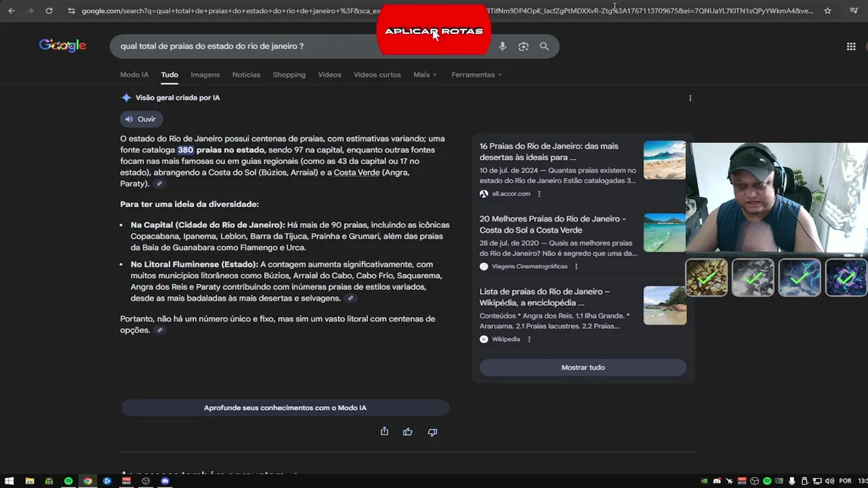
Task: Open Spotify from the taskbar
Action: pos(68,481)
